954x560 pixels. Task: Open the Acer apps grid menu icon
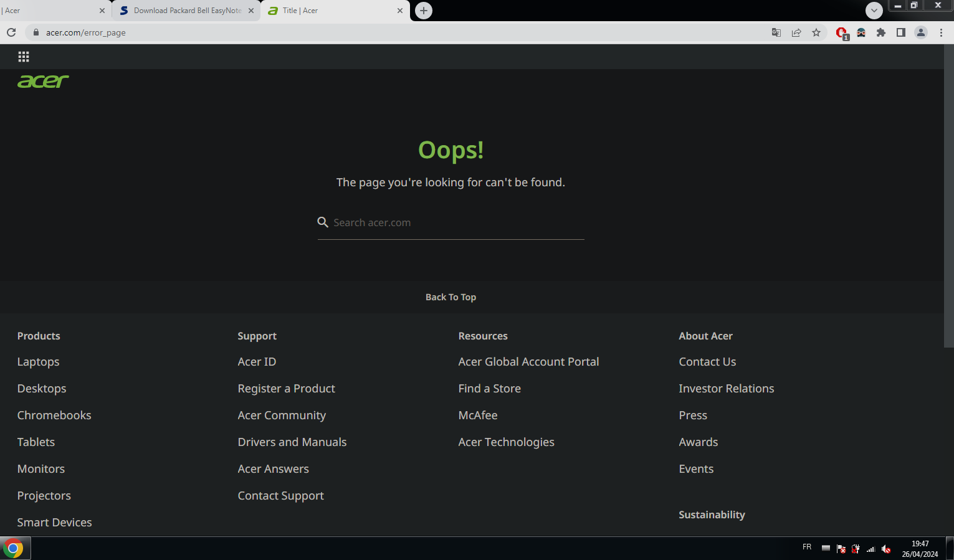coord(24,57)
